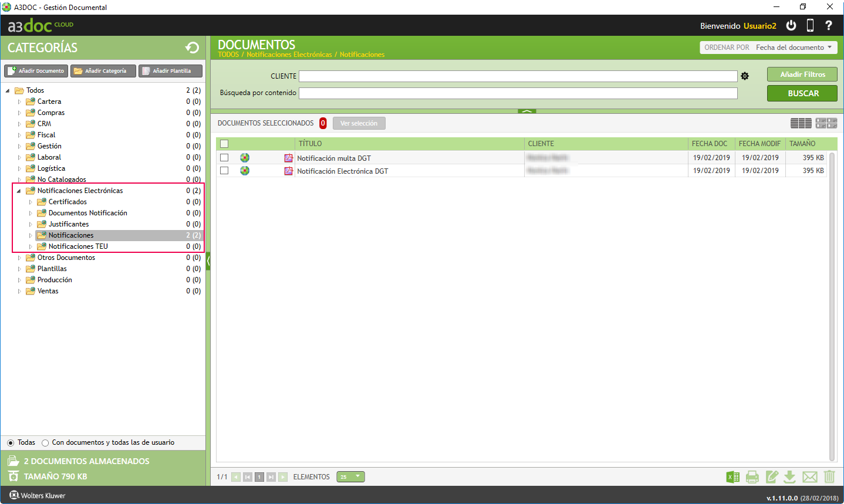Click the BUSCAR button
844x504 pixels.
(802, 93)
